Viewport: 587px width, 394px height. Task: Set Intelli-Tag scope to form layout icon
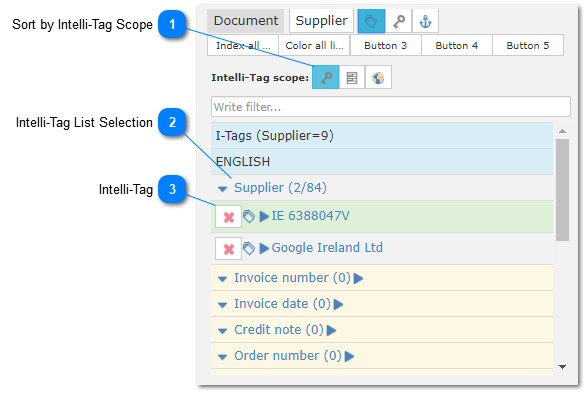pyautogui.click(x=352, y=78)
